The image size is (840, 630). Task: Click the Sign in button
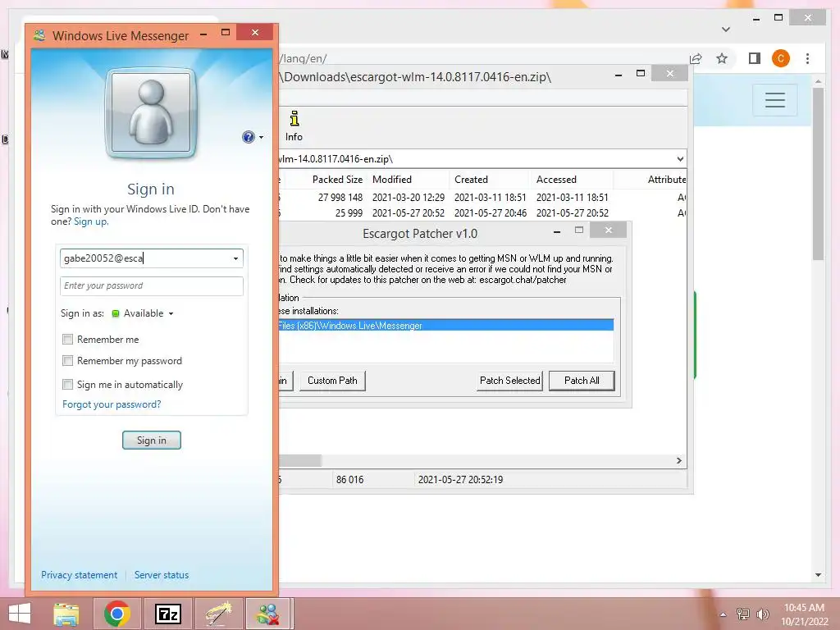click(x=152, y=441)
